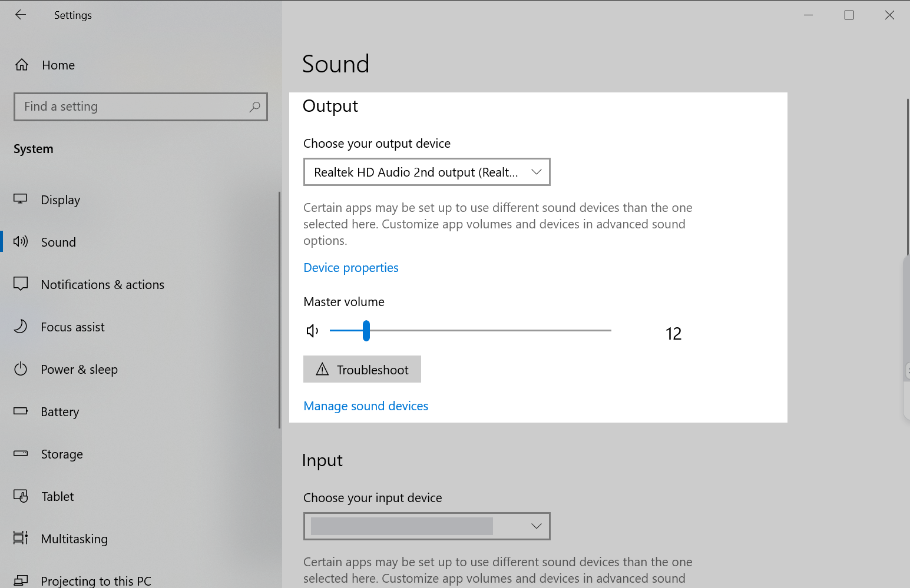Open Manage sound devices
The height and width of the screenshot is (588, 910).
pyautogui.click(x=365, y=406)
